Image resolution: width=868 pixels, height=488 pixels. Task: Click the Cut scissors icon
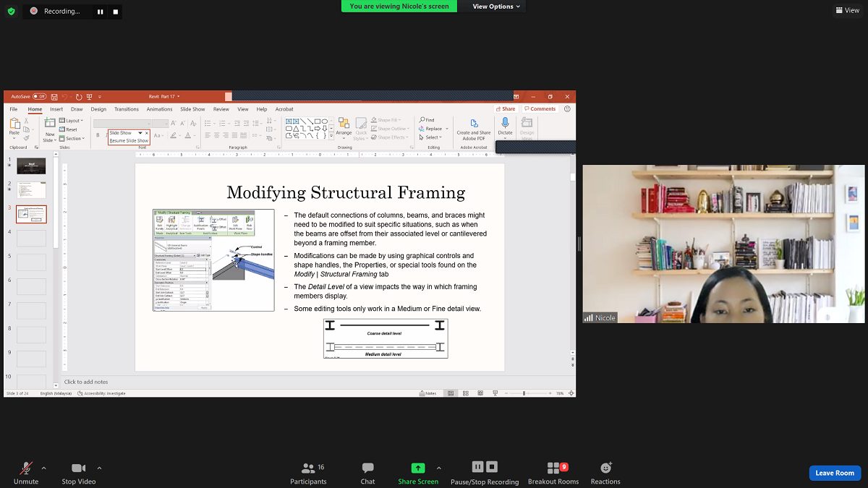pyautogui.click(x=27, y=120)
